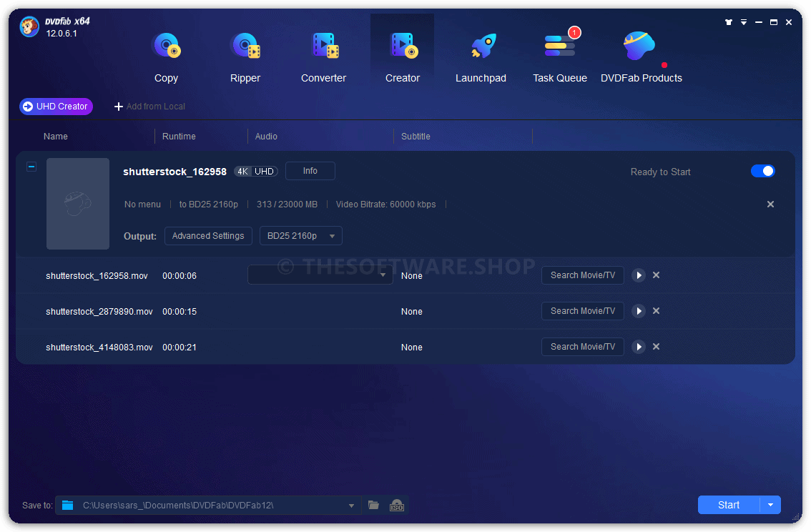Click the file name shutterstock_4148083.mov
The image size is (811, 532).
coord(99,348)
